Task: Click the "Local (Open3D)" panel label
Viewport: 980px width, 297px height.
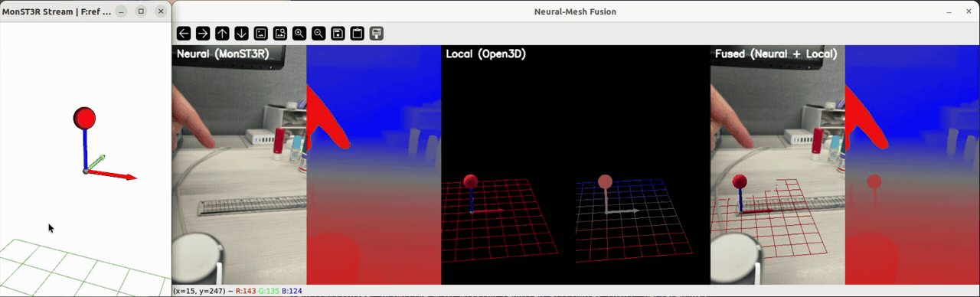Action: [486, 54]
